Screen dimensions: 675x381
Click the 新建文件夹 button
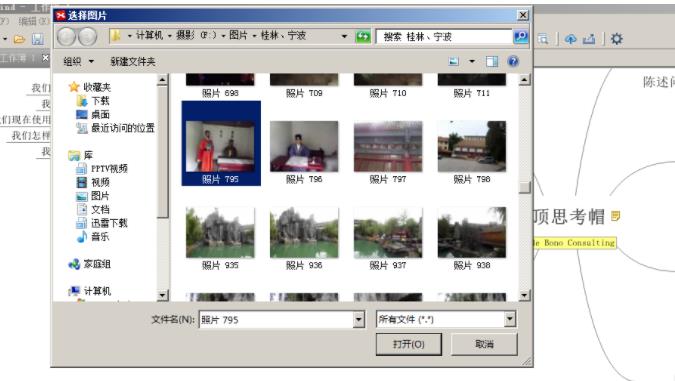point(133,62)
